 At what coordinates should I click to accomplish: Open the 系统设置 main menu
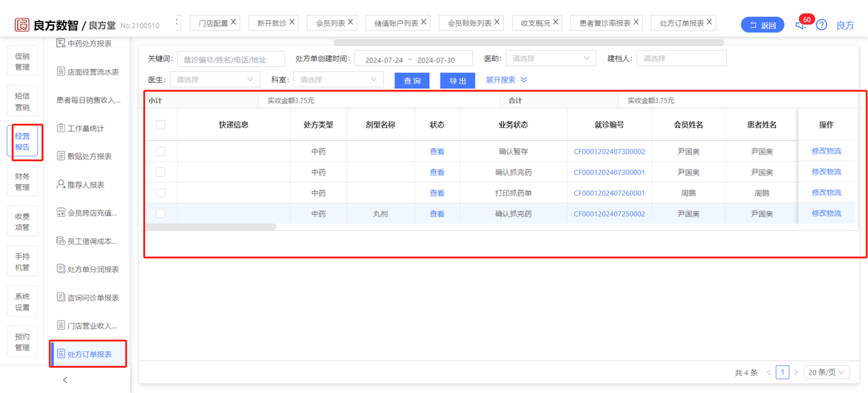click(22, 302)
